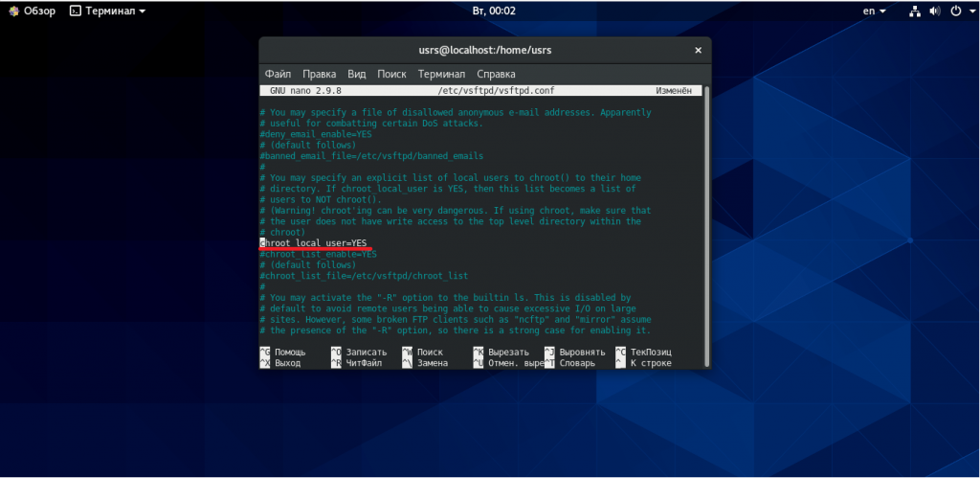Image resolution: width=980 pixels, height=478 pixels.
Task: Click the Изменён status in nano header
Action: coord(674,91)
